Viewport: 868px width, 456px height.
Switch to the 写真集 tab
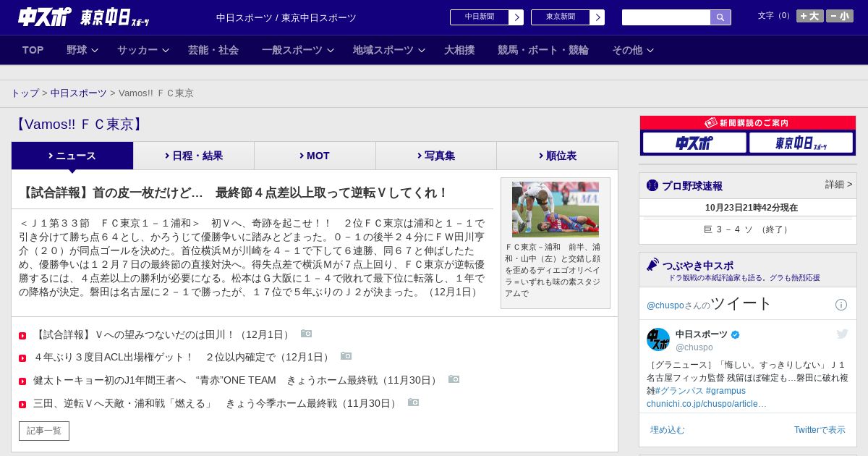(436, 156)
